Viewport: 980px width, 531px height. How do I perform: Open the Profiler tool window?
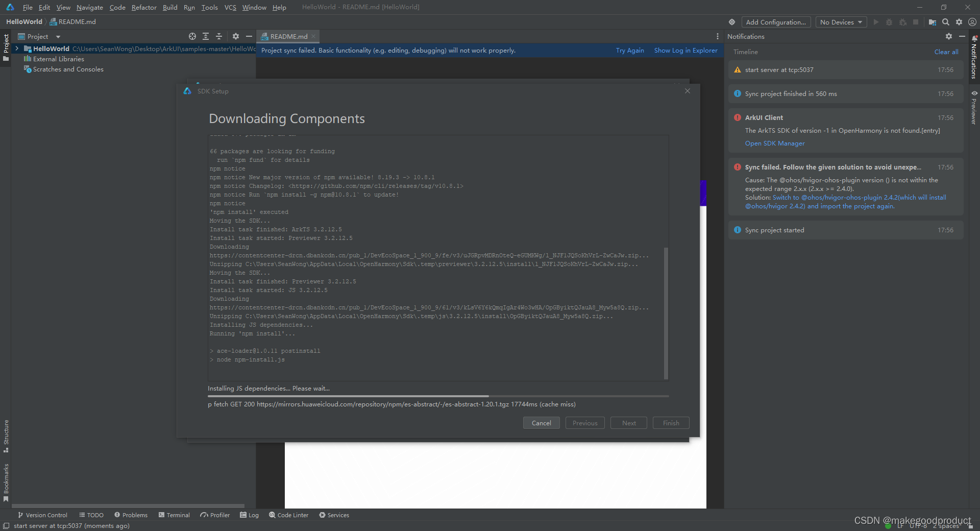[215, 515]
